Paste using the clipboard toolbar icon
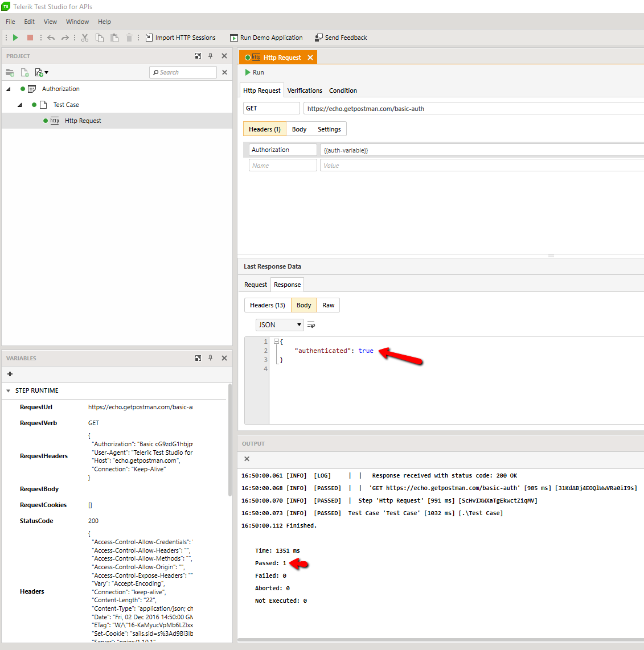The height and width of the screenshot is (650, 644). pos(114,38)
